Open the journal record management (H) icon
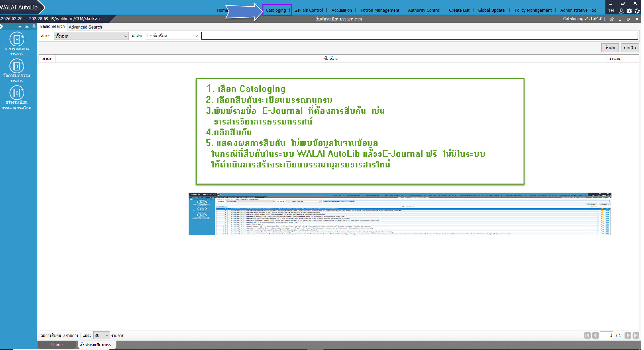This screenshot has height=350, width=644. (16, 40)
